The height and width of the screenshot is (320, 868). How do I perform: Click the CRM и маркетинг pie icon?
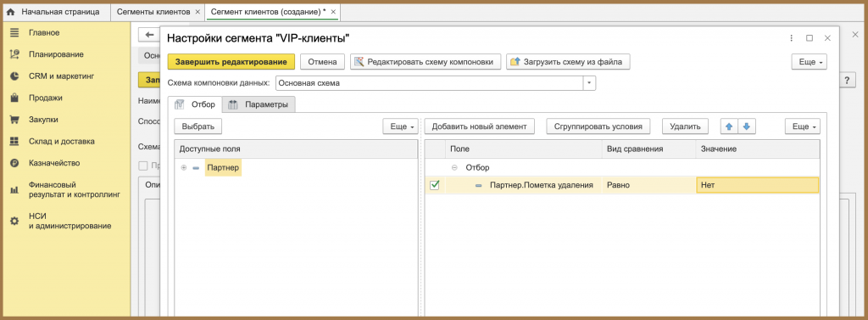[14, 76]
